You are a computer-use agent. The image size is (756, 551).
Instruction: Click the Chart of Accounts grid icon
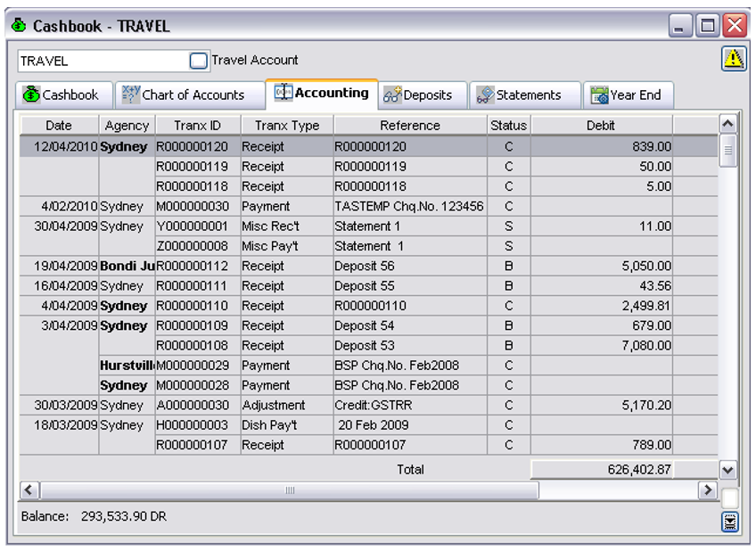(128, 95)
